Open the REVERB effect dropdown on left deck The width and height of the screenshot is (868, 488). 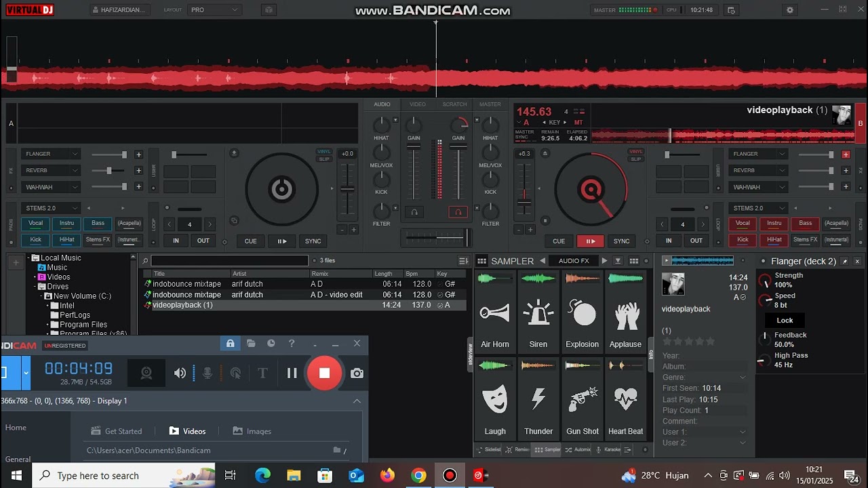pos(51,170)
